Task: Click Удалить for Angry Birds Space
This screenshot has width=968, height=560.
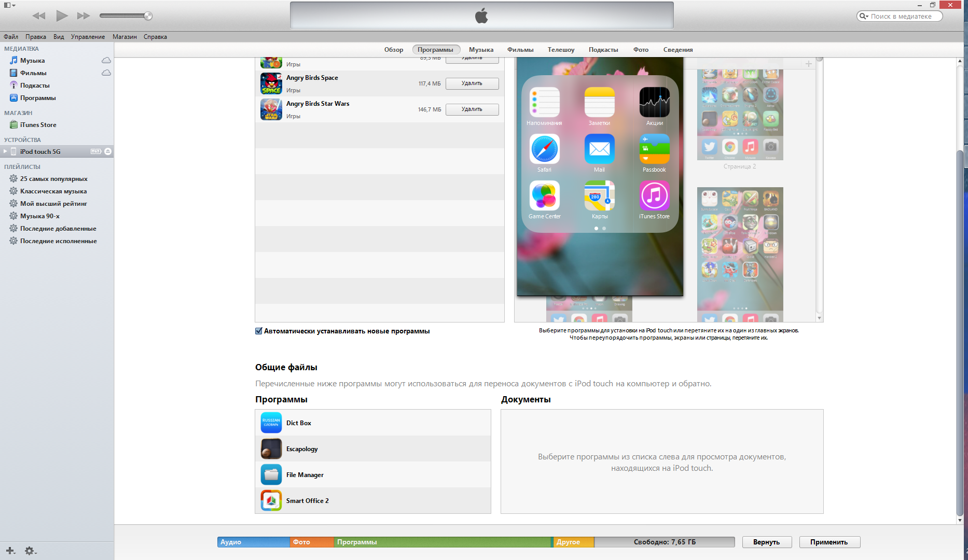Action: (472, 83)
